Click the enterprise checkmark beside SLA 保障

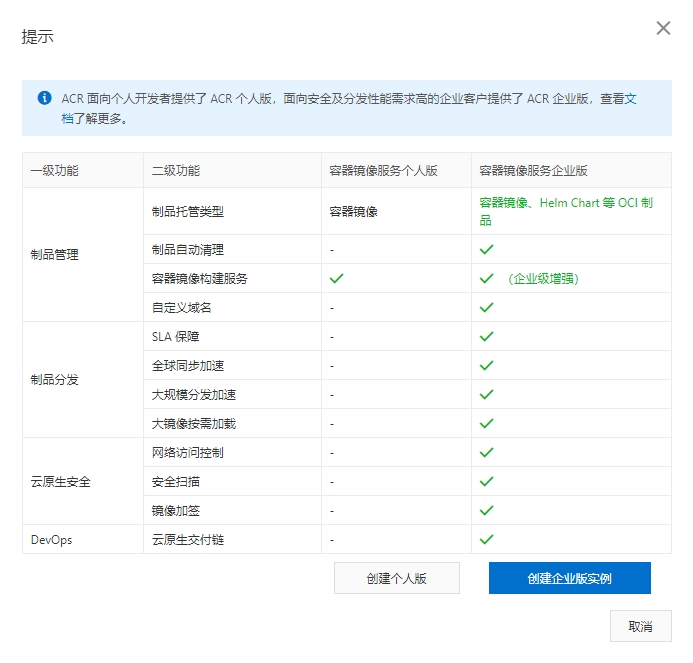point(487,336)
